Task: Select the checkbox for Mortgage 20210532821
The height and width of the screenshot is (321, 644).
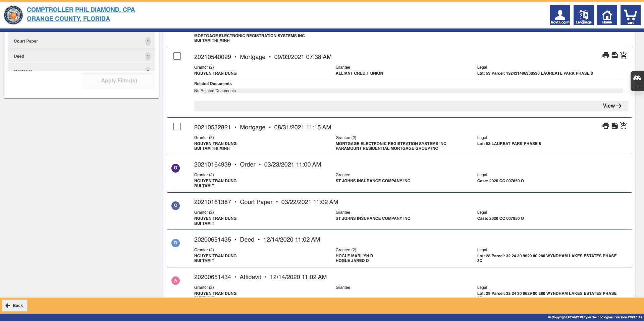Action: click(x=177, y=126)
